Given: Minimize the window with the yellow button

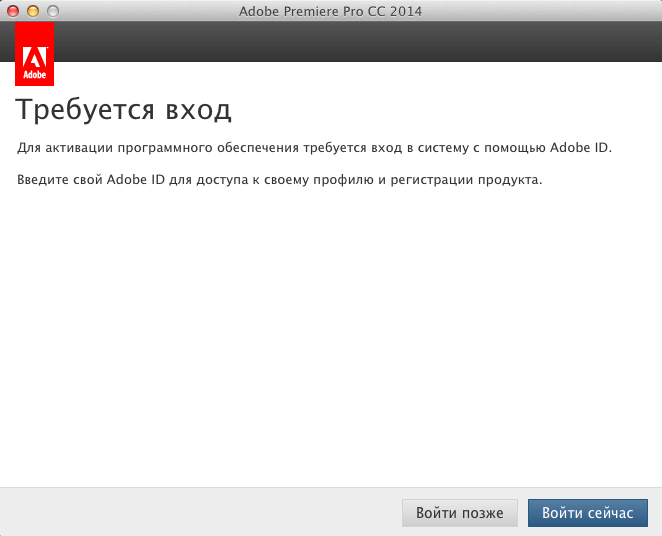Looking at the screenshot, I should [x=33, y=11].
